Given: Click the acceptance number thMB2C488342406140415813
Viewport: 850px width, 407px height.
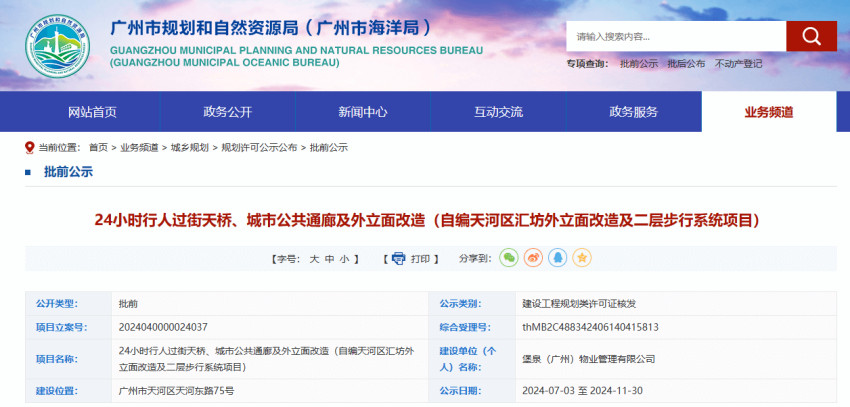Looking at the screenshot, I should [590, 327].
